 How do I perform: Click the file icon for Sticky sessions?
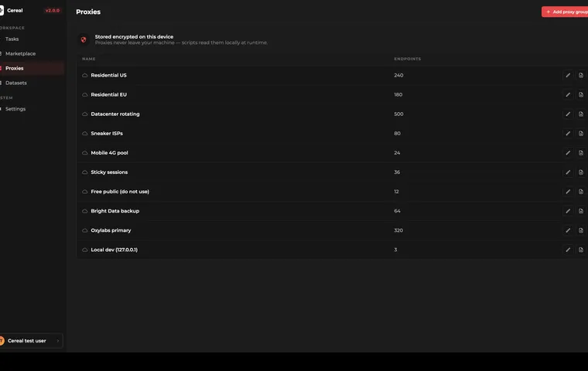[x=581, y=172]
